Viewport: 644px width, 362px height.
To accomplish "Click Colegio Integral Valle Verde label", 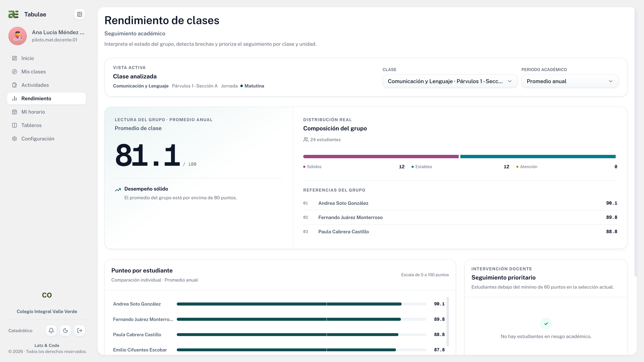I will point(47,311).
